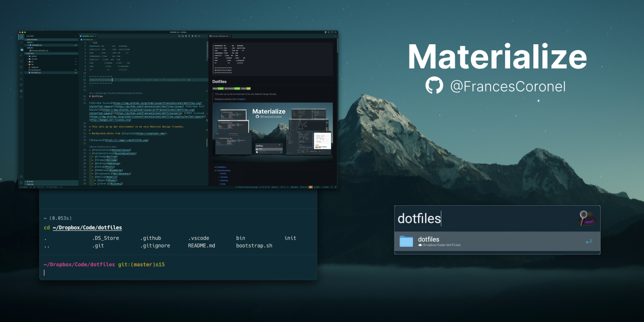Click the Alfred search field containing dotfiles
644x322 pixels.
(486, 218)
